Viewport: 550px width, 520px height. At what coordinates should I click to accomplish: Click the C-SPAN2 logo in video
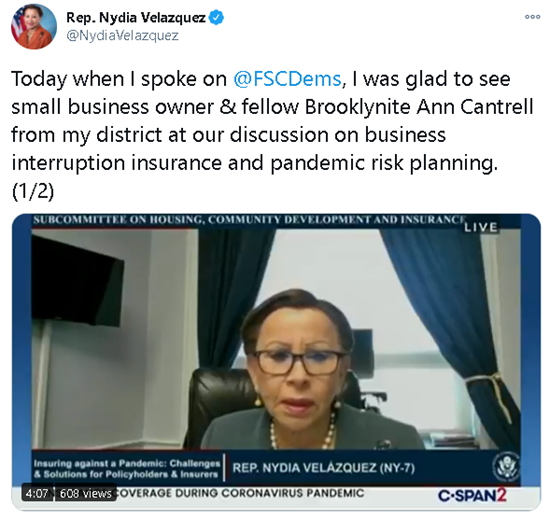tap(472, 495)
